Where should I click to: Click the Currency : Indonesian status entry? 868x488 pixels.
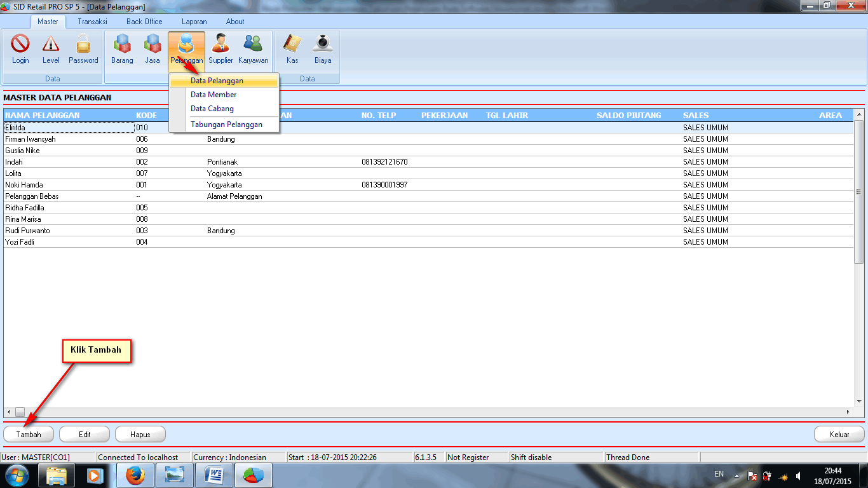coord(238,457)
